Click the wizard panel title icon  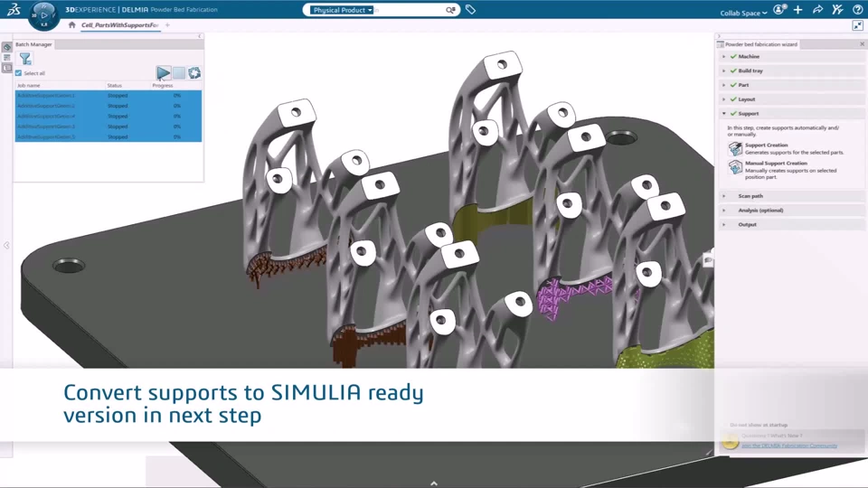tap(721, 44)
